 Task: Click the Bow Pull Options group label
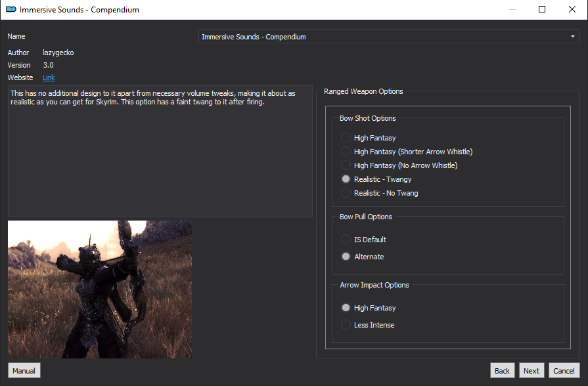click(x=366, y=217)
